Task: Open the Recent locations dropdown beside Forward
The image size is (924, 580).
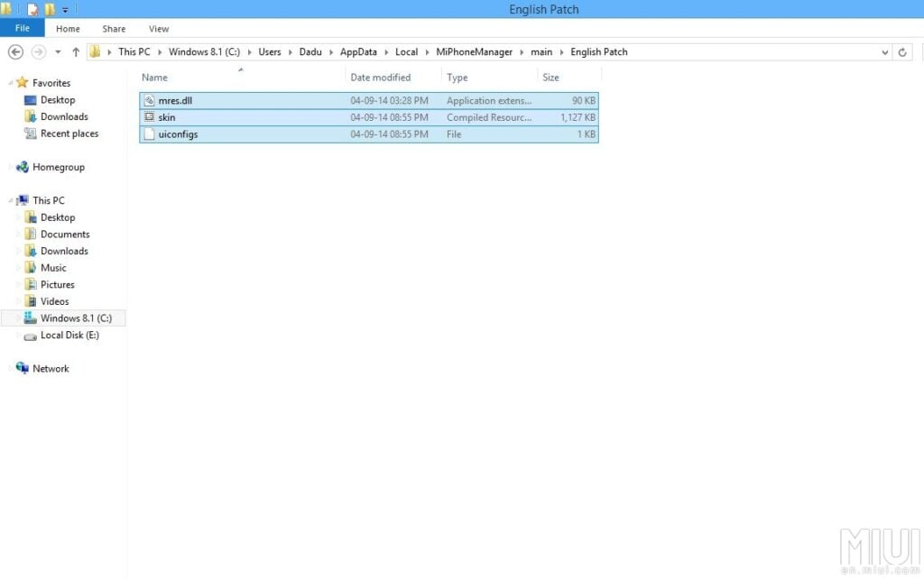Action: (x=58, y=51)
